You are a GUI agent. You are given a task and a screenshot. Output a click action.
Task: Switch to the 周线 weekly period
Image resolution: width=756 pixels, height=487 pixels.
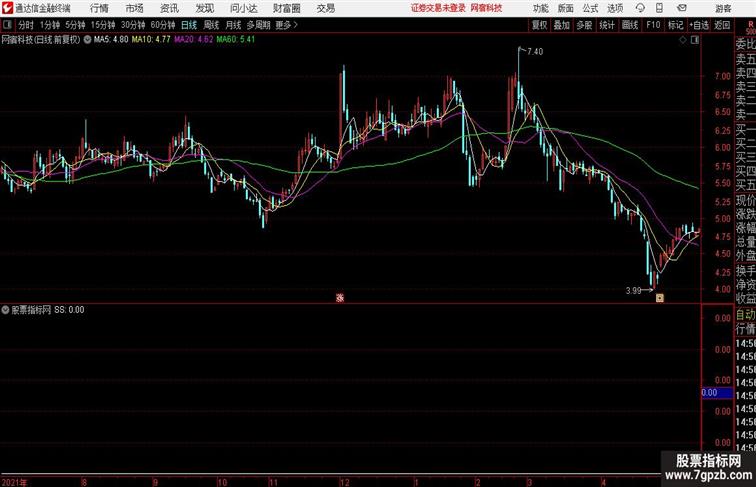click(x=211, y=25)
